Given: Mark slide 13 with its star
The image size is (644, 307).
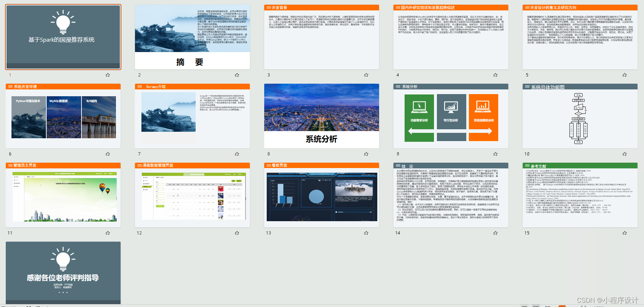Looking at the screenshot, I should coord(366,233).
